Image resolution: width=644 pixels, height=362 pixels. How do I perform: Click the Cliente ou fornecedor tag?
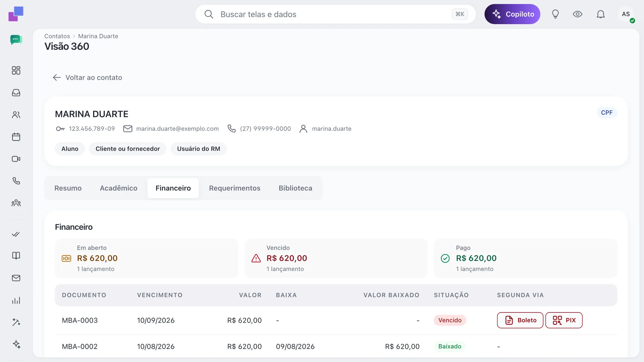[x=128, y=149]
